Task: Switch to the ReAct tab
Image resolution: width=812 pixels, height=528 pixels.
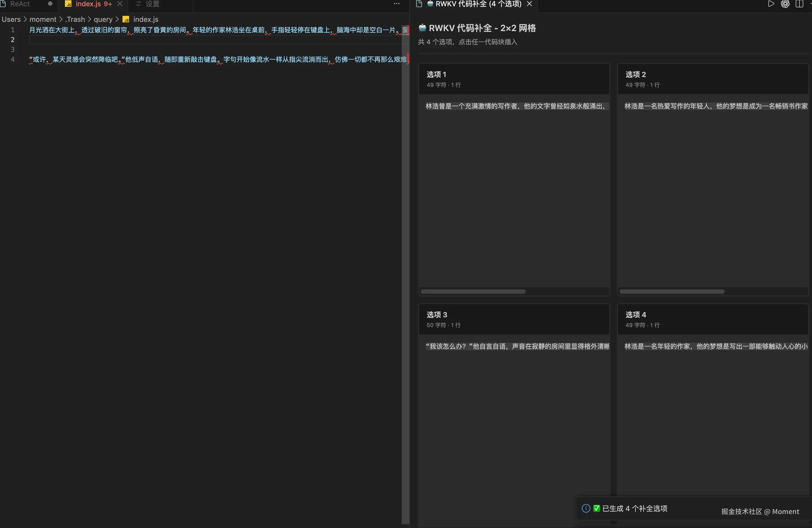Action: pyautogui.click(x=20, y=4)
